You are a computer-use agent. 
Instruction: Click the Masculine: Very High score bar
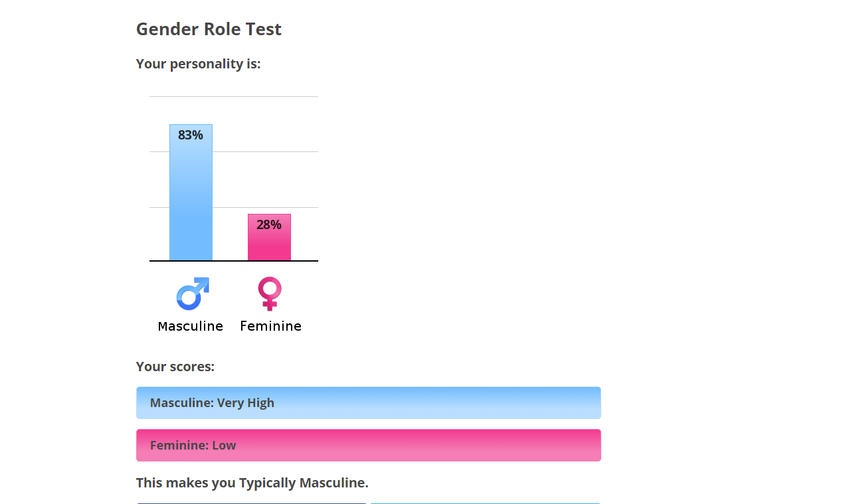[x=369, y=402]
